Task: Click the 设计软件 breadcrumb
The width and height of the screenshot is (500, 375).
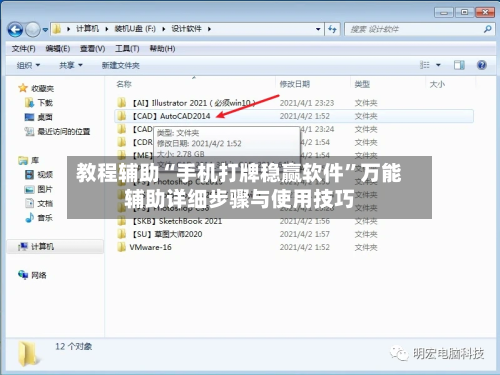Action: 186,29
